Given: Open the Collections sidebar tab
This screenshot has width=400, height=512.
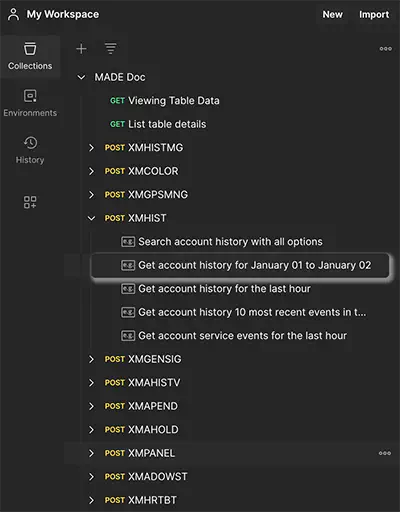Looking at the screenshot, I should 30,56.
